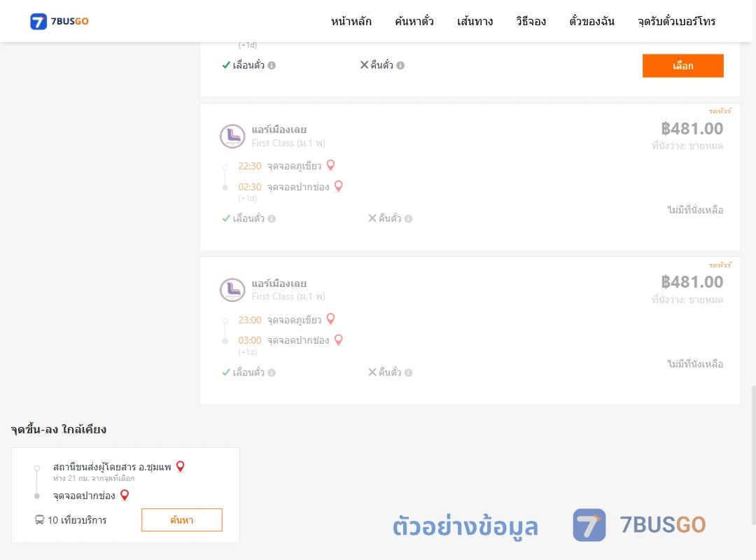Click the 22:30 departure time
Viewport: 756px width, 560px height.
(x=250, y=167)
